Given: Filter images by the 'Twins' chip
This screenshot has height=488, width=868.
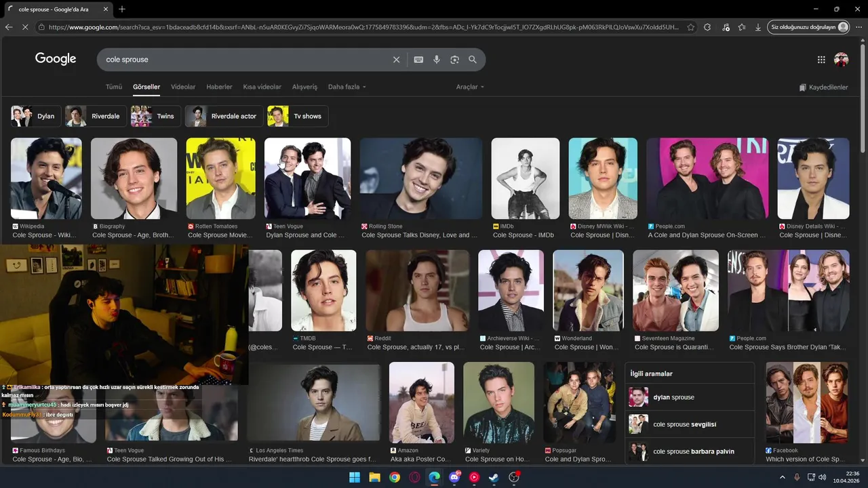Looking at the screenshot, I should tap(155, 116).
